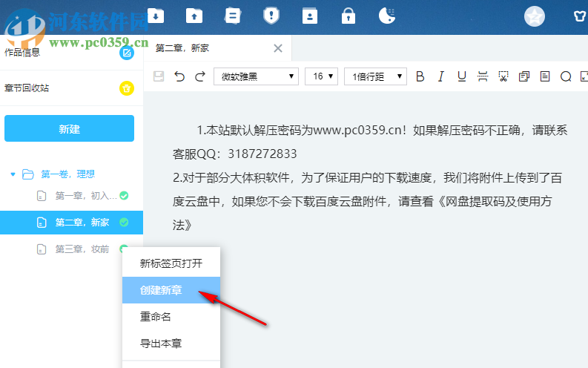Click the edit icon beside 作品信息
Viewport: 588px width, 368px height.
click(127, 53)
